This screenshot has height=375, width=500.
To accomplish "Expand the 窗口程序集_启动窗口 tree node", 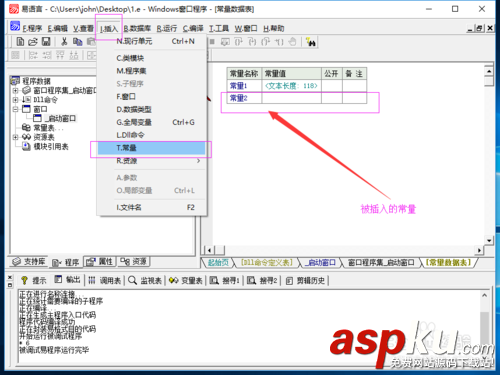I will (15, 90).
